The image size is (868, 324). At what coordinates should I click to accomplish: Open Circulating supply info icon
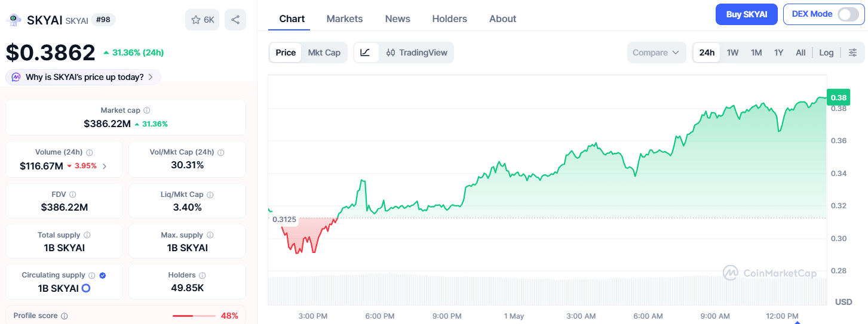pos(91,276)
